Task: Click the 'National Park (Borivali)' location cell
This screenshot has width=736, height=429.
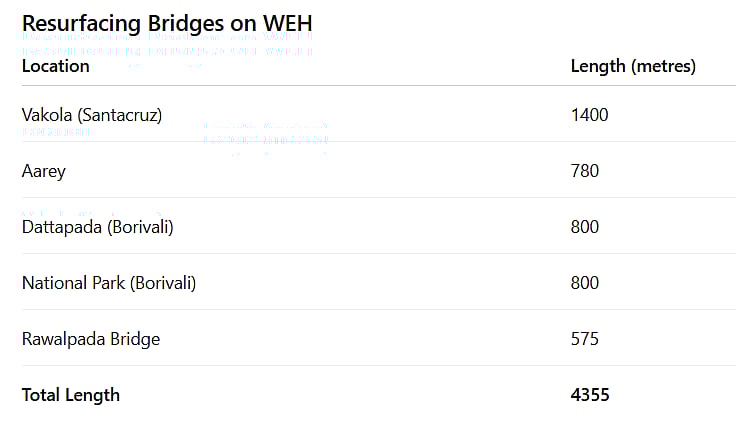Action: coord(108,283)
